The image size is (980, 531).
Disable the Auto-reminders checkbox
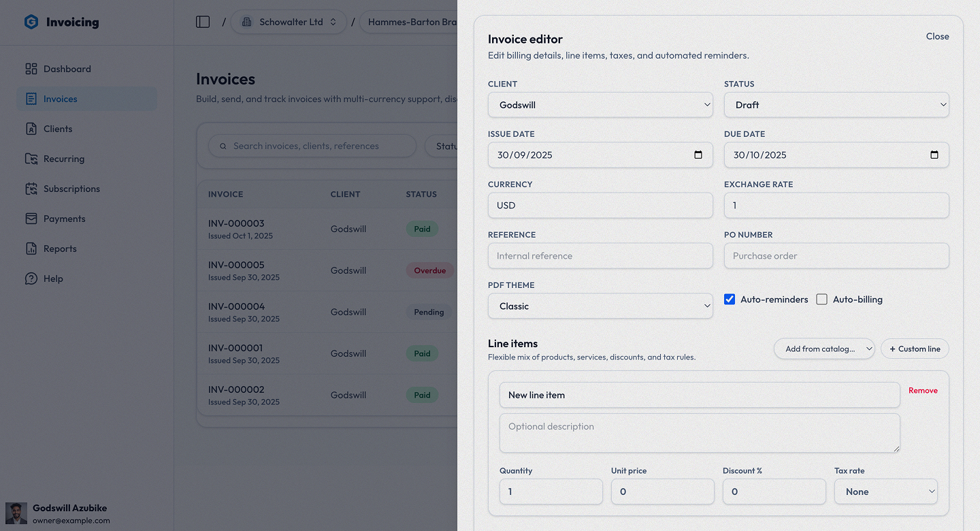pyautogui.click(x=730, y=300)
